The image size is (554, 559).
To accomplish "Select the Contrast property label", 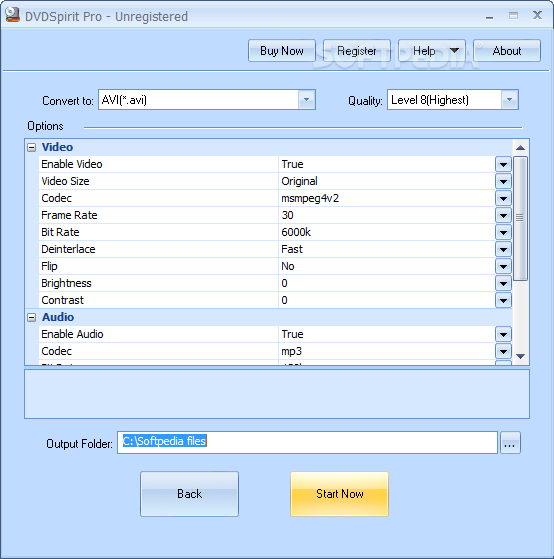I will click(x=62, y=301).
